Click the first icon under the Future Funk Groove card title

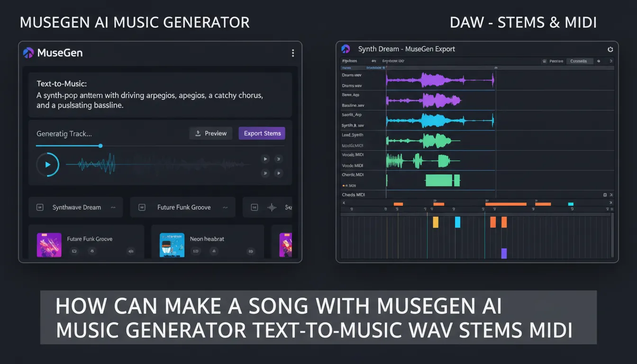[74, 251]
